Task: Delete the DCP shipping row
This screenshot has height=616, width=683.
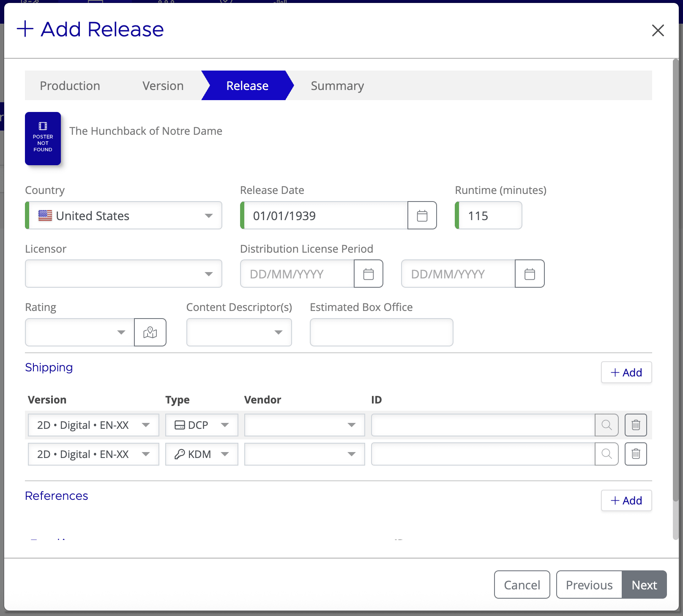Action: coord(636,425)
